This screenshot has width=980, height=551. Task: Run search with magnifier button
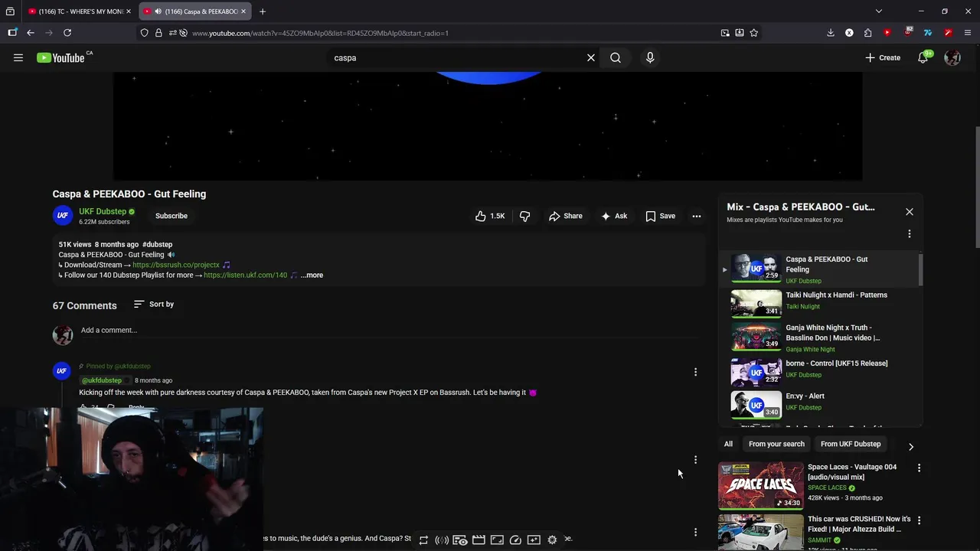tap(616, 57)
